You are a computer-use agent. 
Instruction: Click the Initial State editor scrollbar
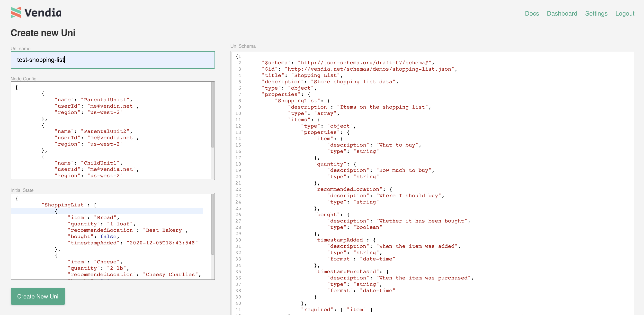[x=213, y=224]
